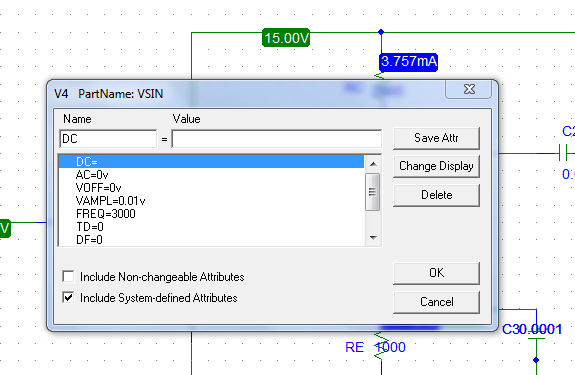Image resolution: width=575 pixels, height=375 pixels.
Task: Click the Save Attr button
Action: (x=436, y=138)
